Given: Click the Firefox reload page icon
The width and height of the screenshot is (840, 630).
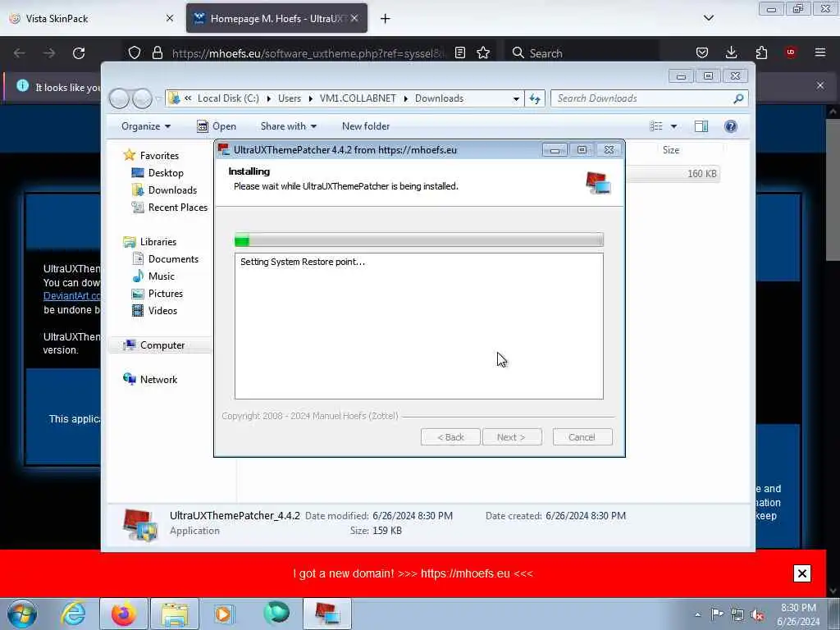Looking at the screenshot, I should tap(79, 53).
